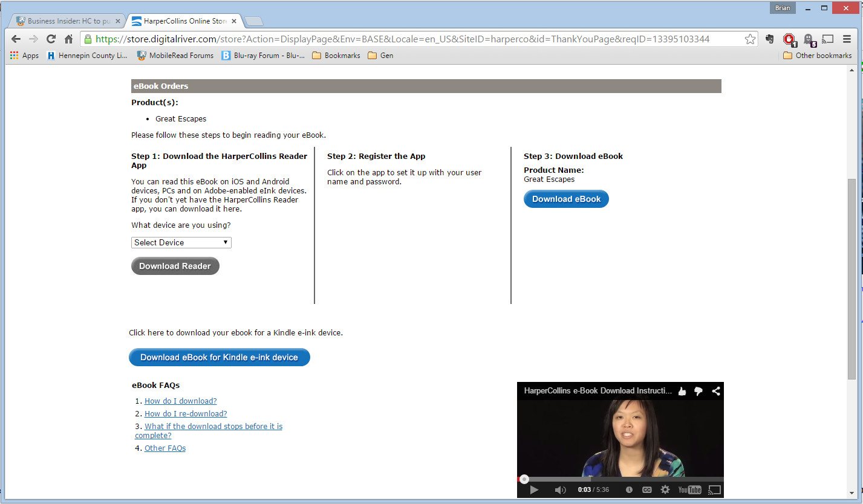This screenshot has height=504, width=863.
Task: Seek the video progress bar
Action: click(620, 479)
